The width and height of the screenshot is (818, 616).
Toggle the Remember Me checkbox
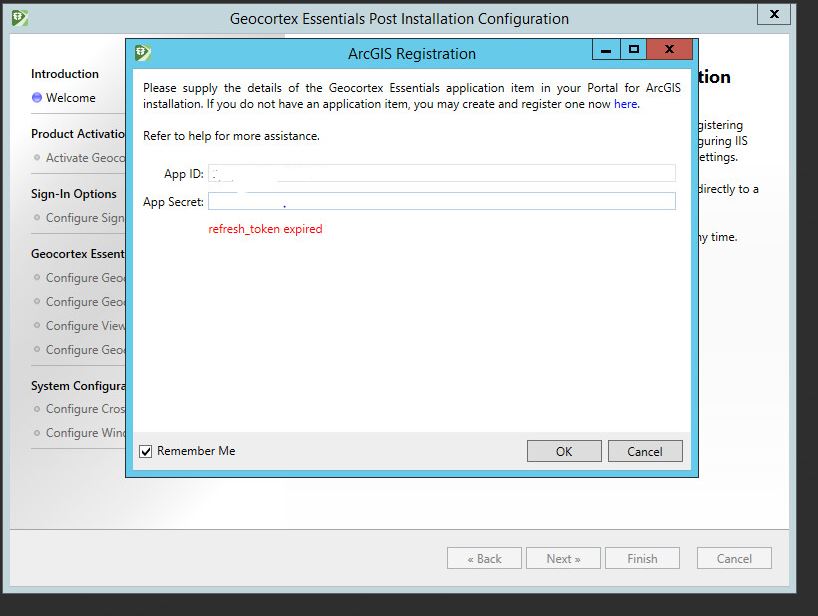tap(146, 451)
